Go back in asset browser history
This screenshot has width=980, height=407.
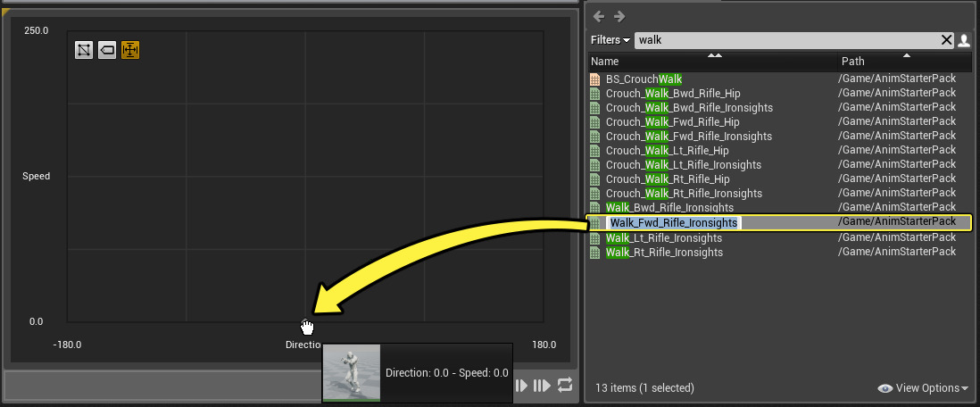click(599, 16)
